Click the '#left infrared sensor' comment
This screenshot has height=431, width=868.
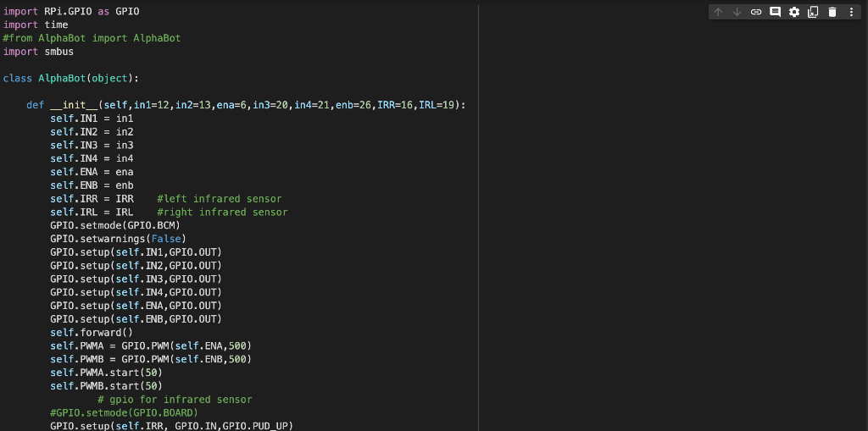pos(220,199)
